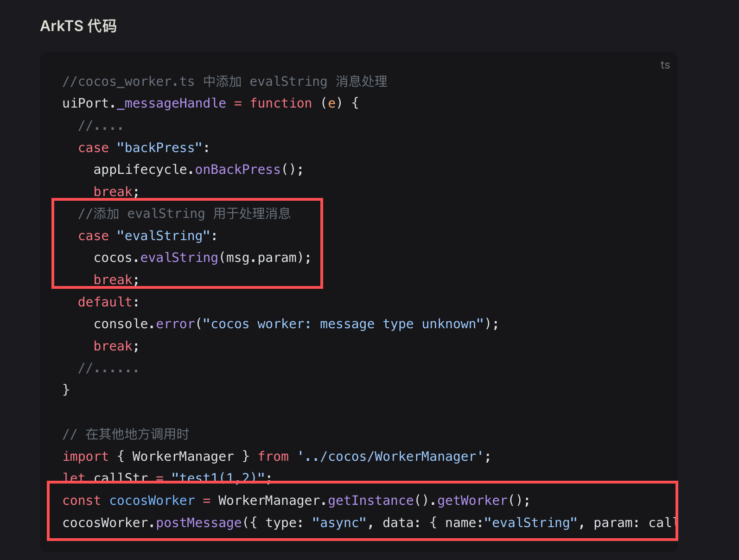
Task: Click the "default" keyword
Action: tap(105, 302)
